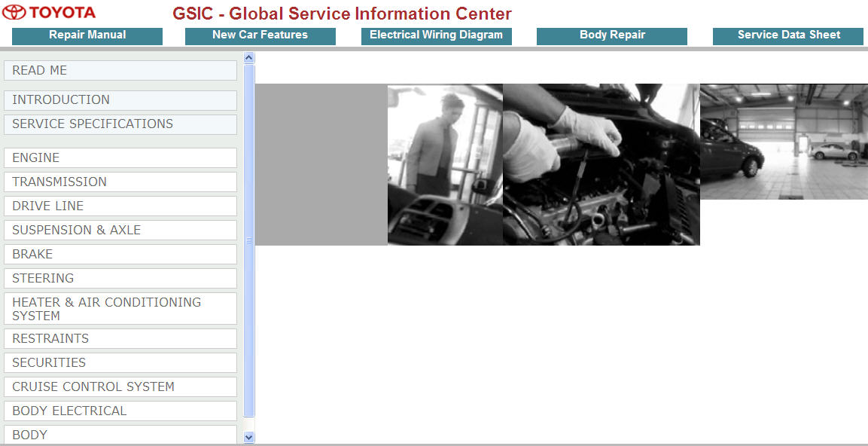The height and width of the screenshot is (446, 868).
Task: Open the READ ME section
Action: tap(120, 70)
